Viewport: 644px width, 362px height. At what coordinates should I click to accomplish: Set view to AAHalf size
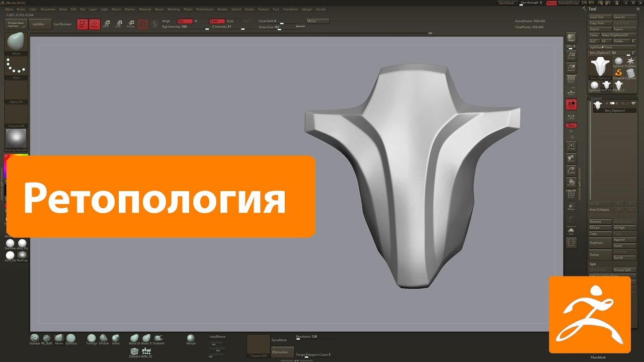[571, 67]
